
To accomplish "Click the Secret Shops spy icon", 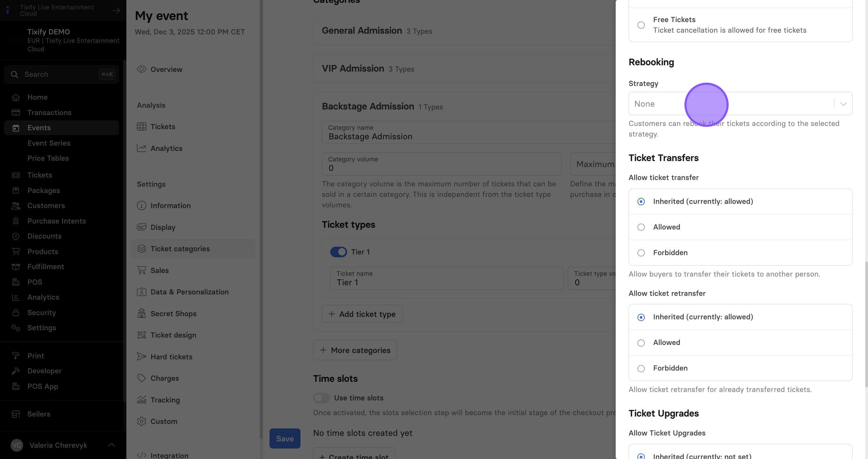I will [141, 314].
